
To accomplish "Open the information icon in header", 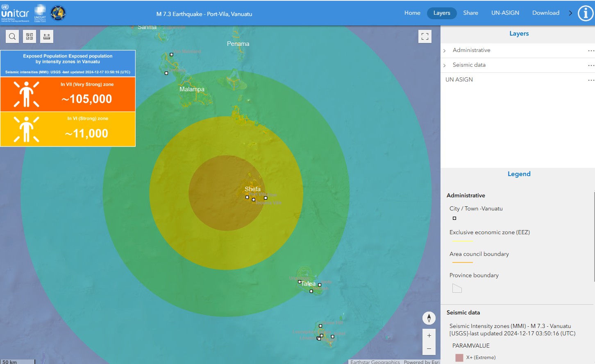I will (585, 13).
